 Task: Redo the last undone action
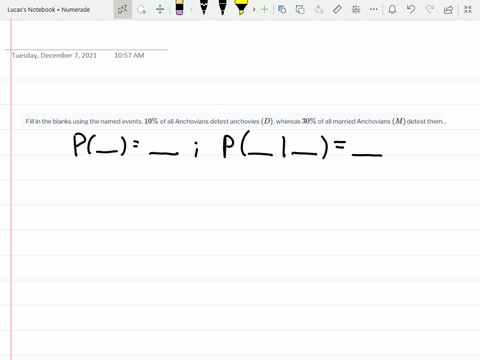[430, 9]
